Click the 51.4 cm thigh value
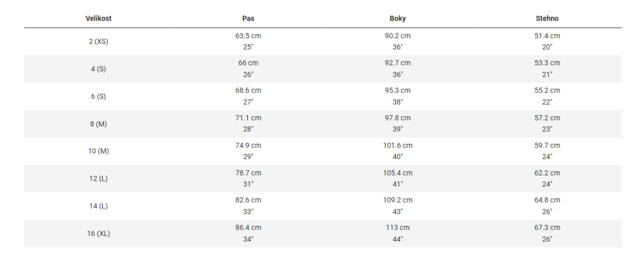 coord(547,36)
